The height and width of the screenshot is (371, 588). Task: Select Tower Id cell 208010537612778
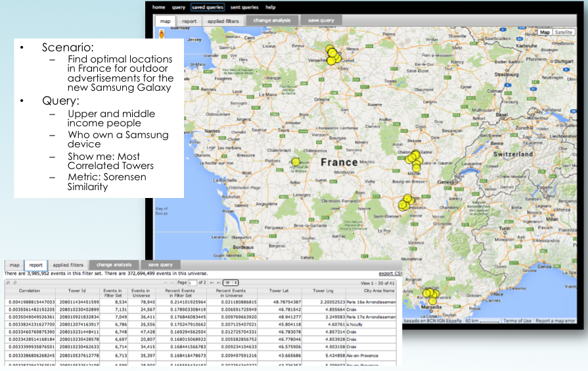tap(79, 355)
